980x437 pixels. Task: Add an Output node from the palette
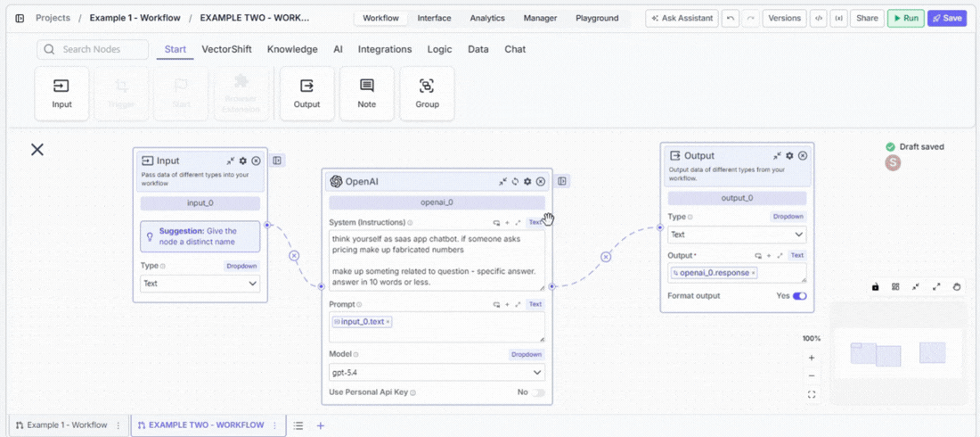[x=306, y=94]
